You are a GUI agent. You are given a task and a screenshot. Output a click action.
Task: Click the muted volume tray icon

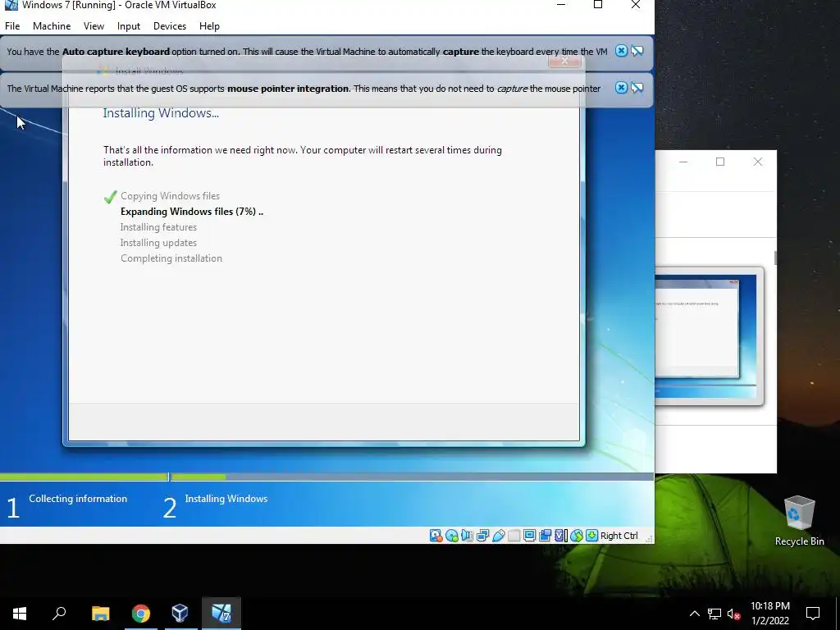point(733,614)
